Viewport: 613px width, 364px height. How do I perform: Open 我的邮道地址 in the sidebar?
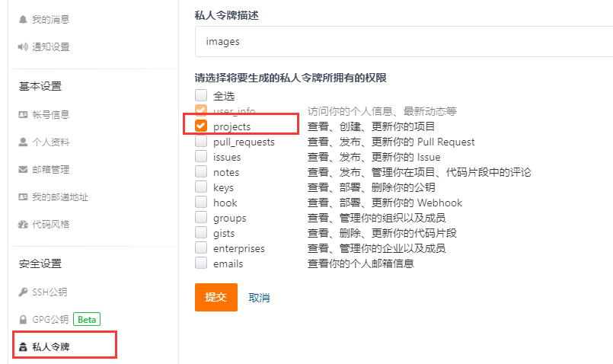59,196
